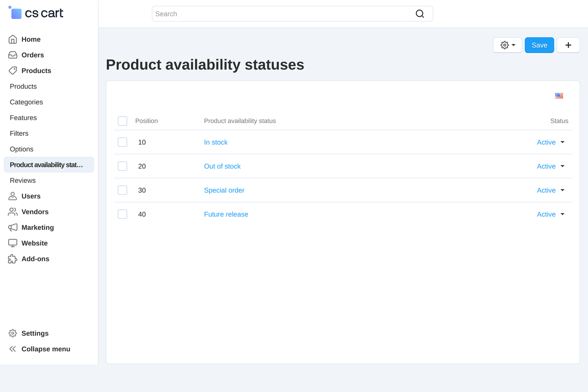Viewport: 588px width, 392px height.
Task: Add a new status with plus button
Action: (568, 45)
